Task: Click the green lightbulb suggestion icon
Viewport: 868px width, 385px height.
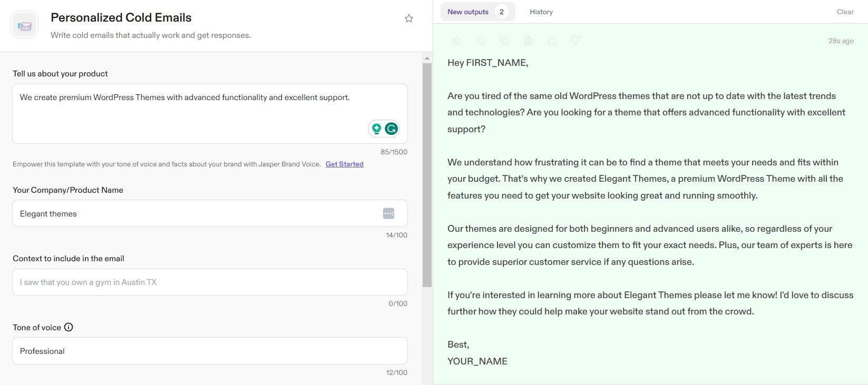Action: pyautogui.click(x=376, y=129)
